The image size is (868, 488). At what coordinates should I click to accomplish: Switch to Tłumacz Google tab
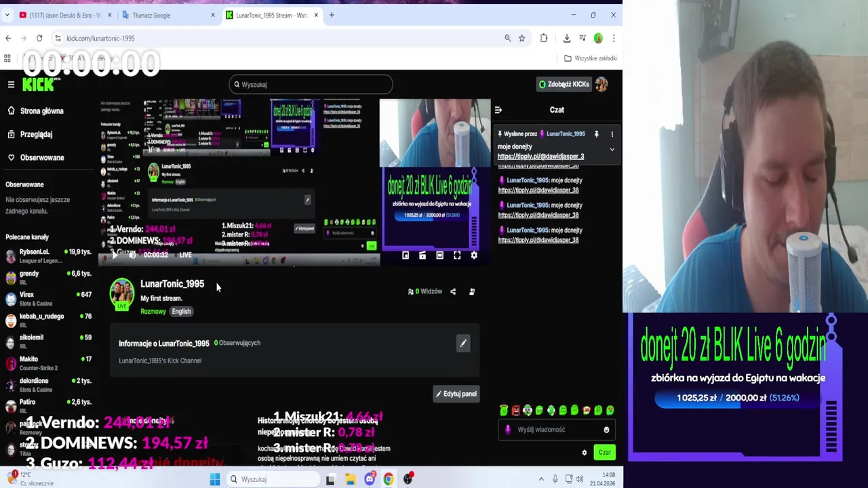pyautogui.click(x=167, y=15)
